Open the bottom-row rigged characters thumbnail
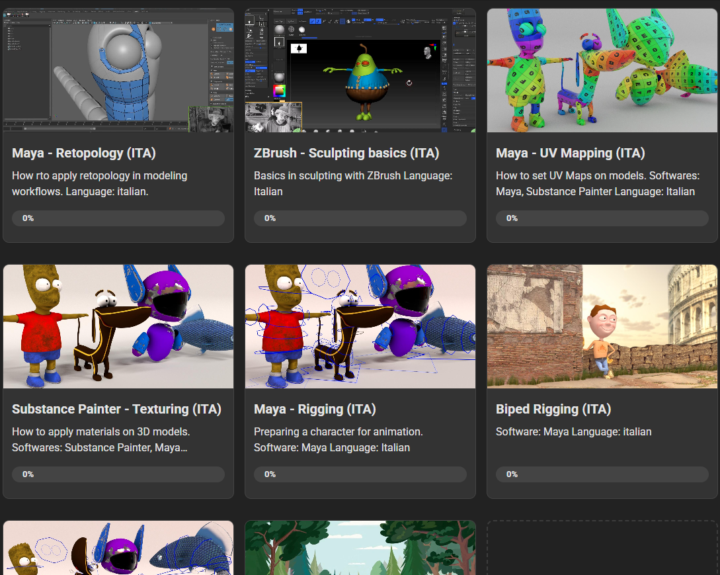The height and width of the screenshot is (575, 720). [118, 548]
